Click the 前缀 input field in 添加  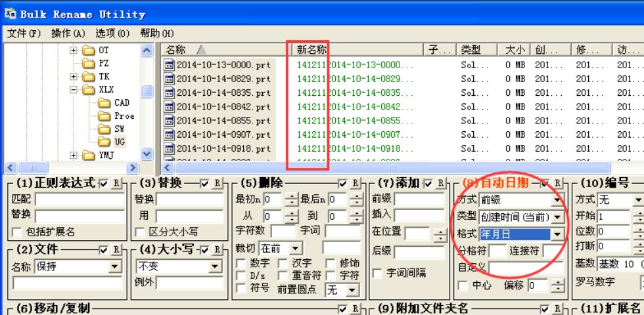tap(419, 199)
